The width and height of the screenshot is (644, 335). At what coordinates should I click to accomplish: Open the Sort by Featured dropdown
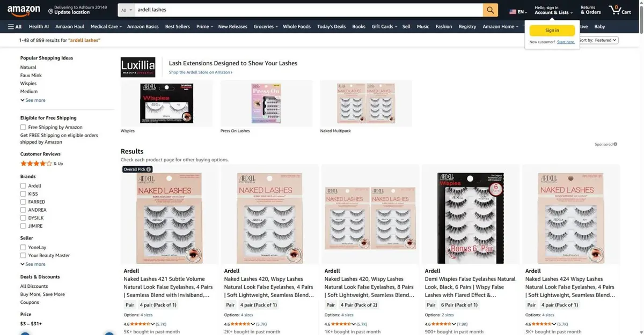[x=598, y=40]
